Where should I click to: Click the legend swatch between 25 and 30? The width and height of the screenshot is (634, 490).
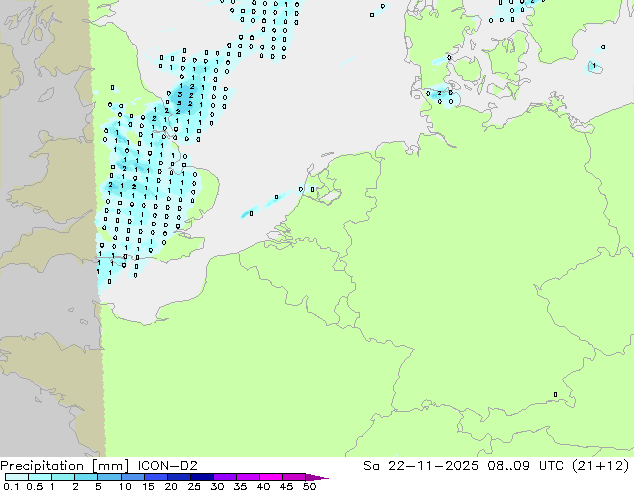(x=201, y=477)
